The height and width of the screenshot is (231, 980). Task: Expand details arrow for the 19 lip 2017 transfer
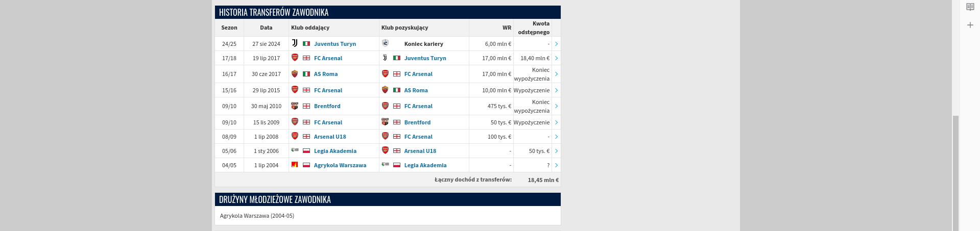coord(556,58)
